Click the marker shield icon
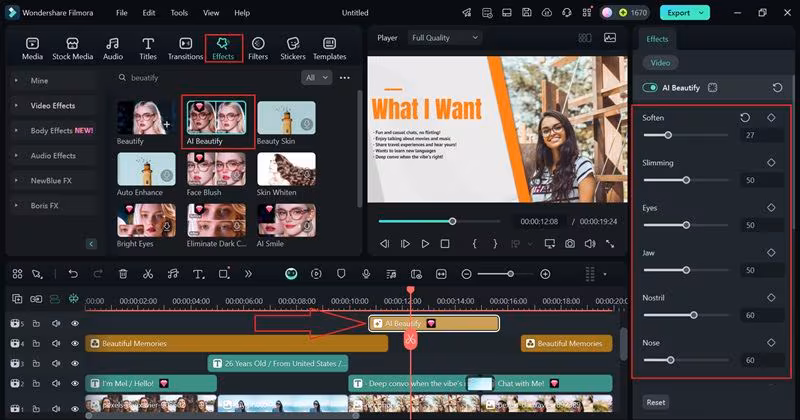The width and height of the screenshot is (800, 420). click(341, 274)
